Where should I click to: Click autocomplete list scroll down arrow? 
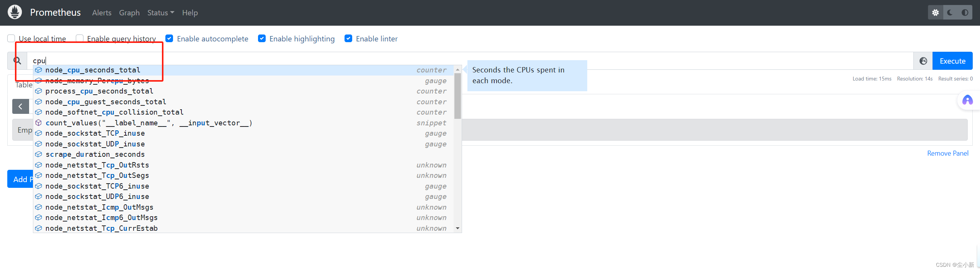pyautogui.click(x=457, y=228)
